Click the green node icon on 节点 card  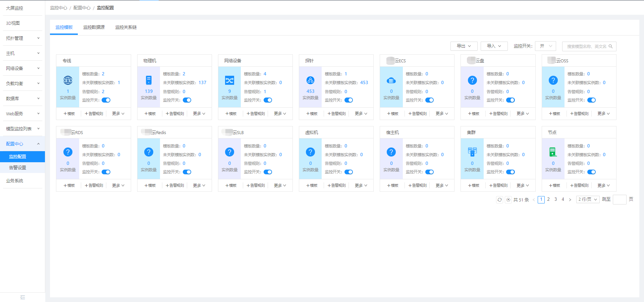coord(553,152)
